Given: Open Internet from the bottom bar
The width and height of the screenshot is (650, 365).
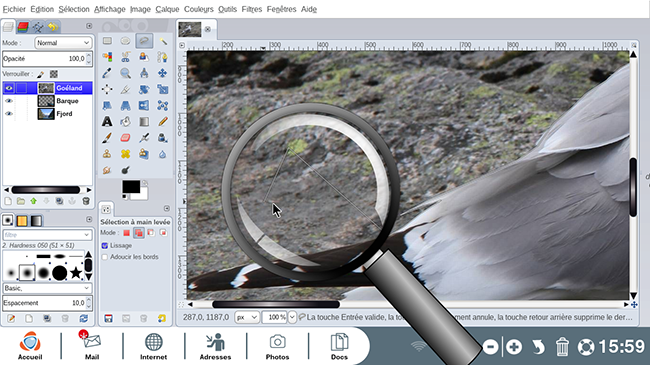Looking at the screenshot, I should pyautogui.click(x=153, y=346).
